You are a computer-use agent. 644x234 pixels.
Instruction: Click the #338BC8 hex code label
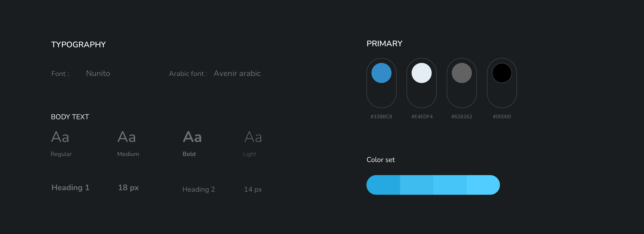[381, 117]
